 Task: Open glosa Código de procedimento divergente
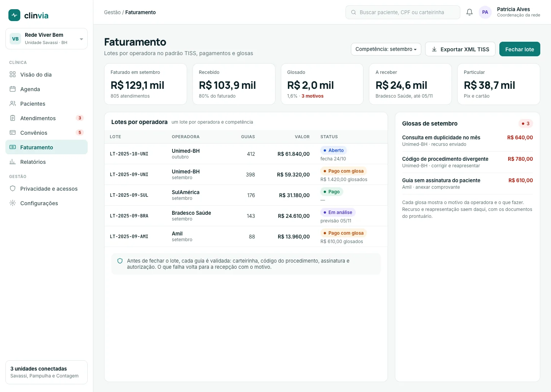coord(468,162)
